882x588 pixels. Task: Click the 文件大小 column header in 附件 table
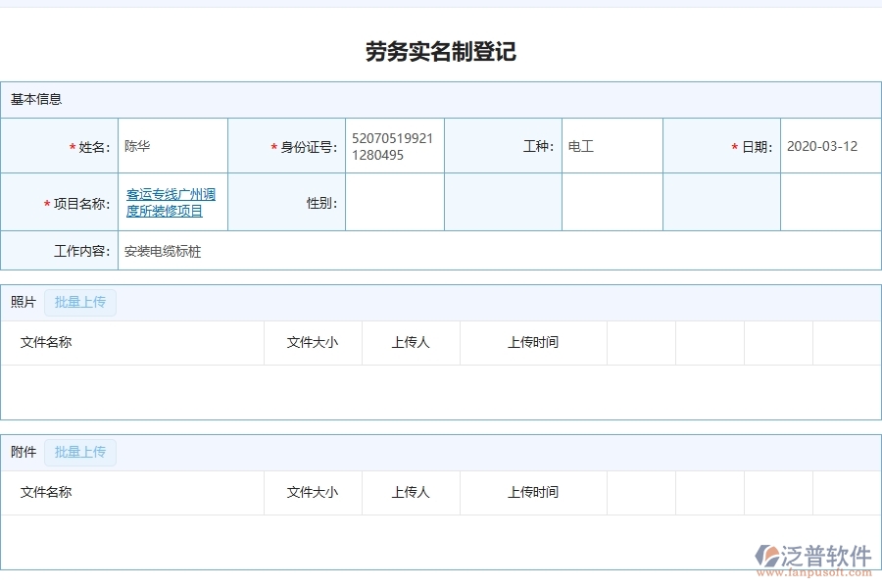coord(313,492)
